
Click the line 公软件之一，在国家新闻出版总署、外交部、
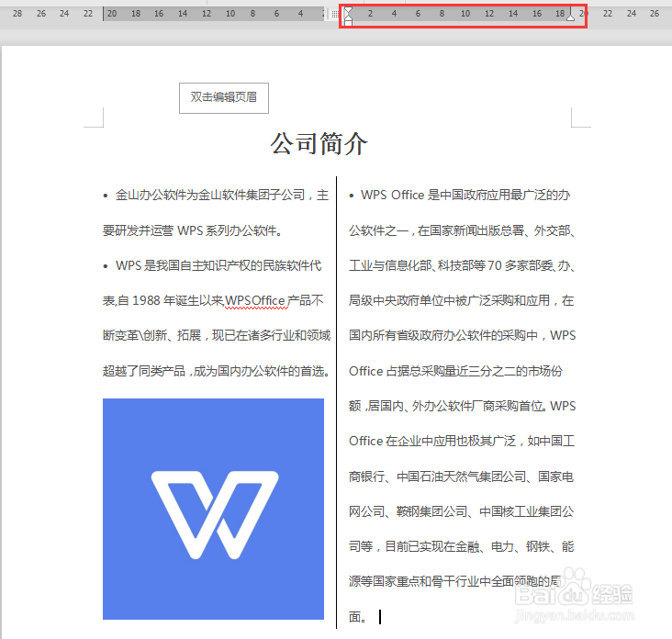[462, 230]
